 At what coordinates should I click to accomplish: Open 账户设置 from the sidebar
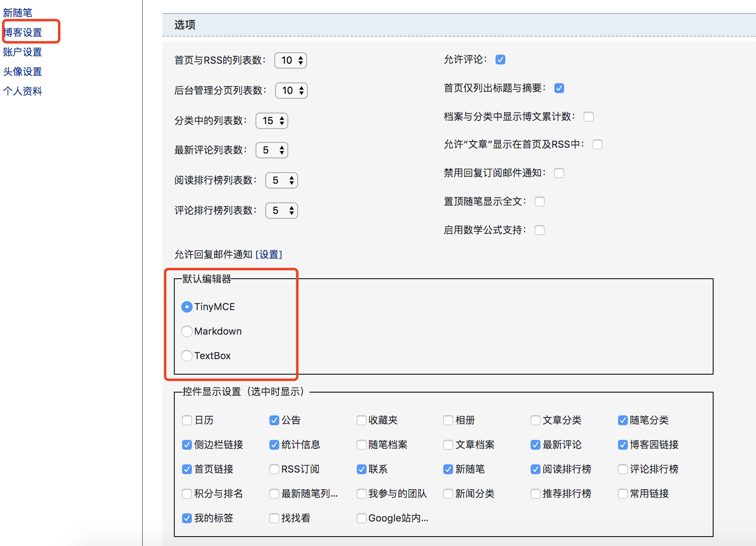[22, 52]
